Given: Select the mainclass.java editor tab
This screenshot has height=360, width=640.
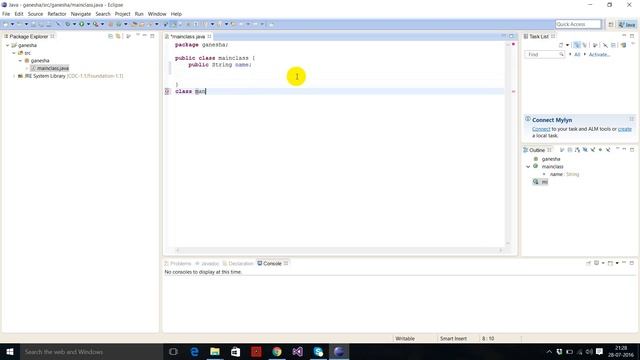Looking at the screenshot, I should click(188, 37).
